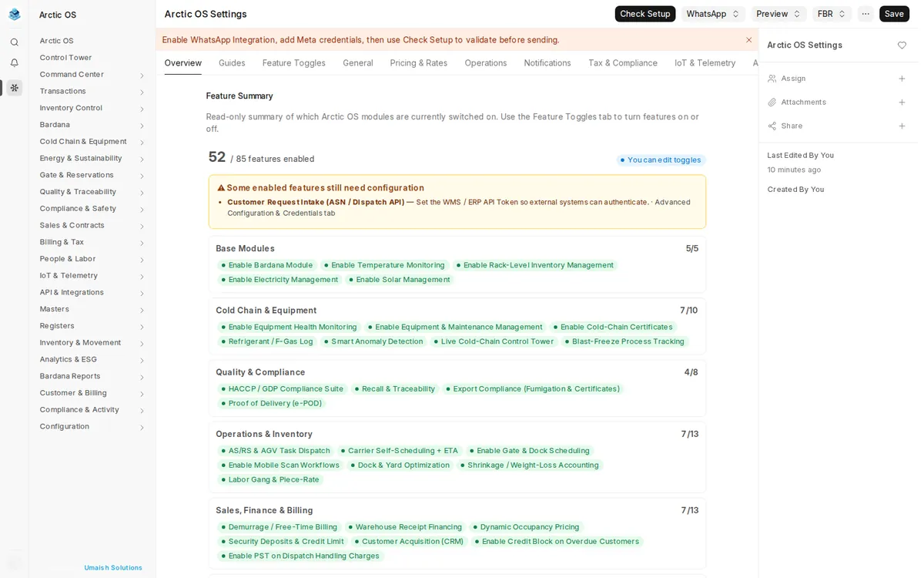This screenshot has width=924, height=578.
Task: Click 'Customer Request Intake (ASN / Dispatch API)' warning
Action: click(x=316, y=202)
